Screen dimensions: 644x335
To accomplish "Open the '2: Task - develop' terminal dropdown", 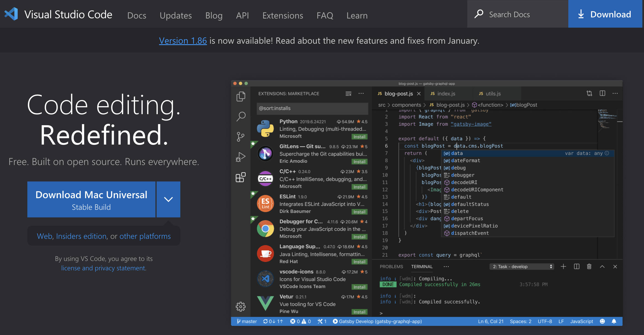I will [522, 266].
